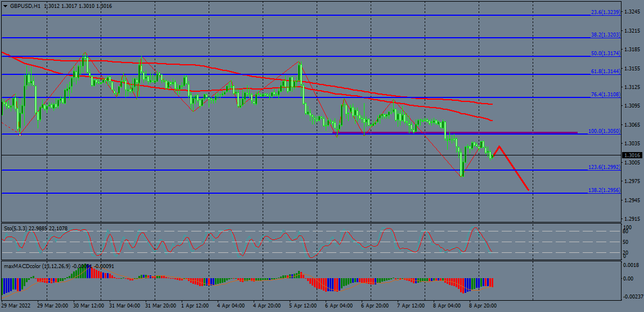Click the current price tag 1.3016
This screenshot has width=644, height=312.
click(x=632, y=155)
